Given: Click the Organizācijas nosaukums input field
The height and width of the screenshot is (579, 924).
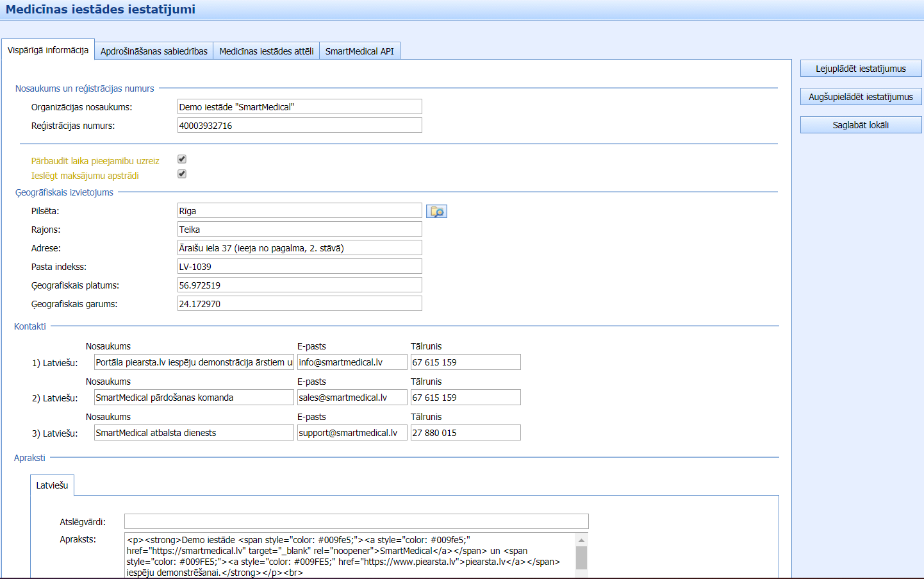Looking at the screenshot, I should coord(299,107).
